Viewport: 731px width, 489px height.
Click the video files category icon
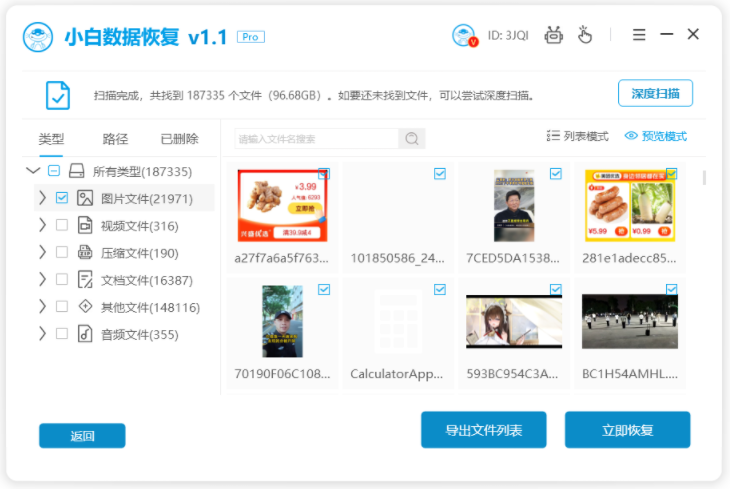tap(85, 225)
